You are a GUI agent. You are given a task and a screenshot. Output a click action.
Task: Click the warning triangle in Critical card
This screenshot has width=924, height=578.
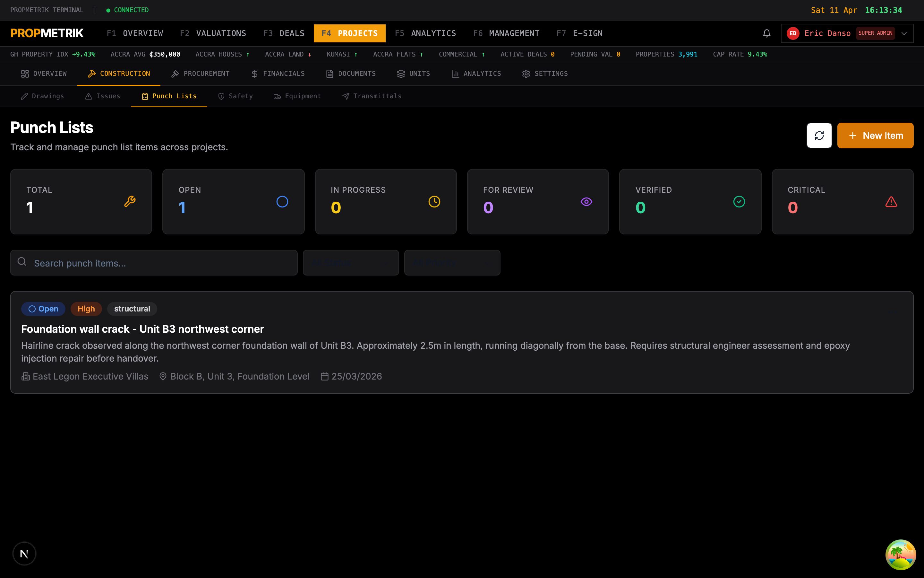(891, 201)
